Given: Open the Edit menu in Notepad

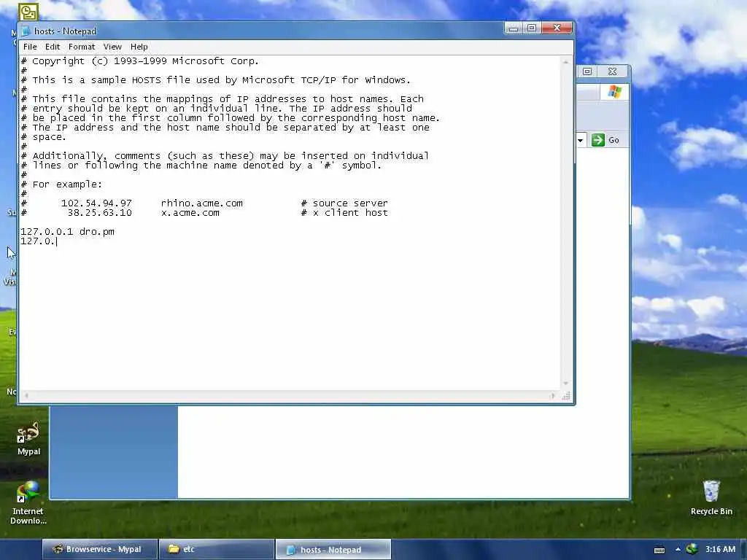Looking at the screenshot, I should [53, 47].
